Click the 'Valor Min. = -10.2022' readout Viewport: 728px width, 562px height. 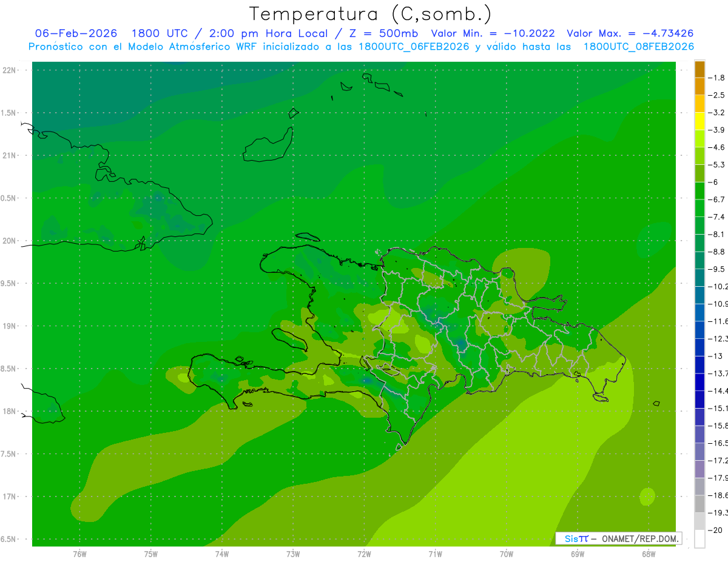click(x=493, y=33)
